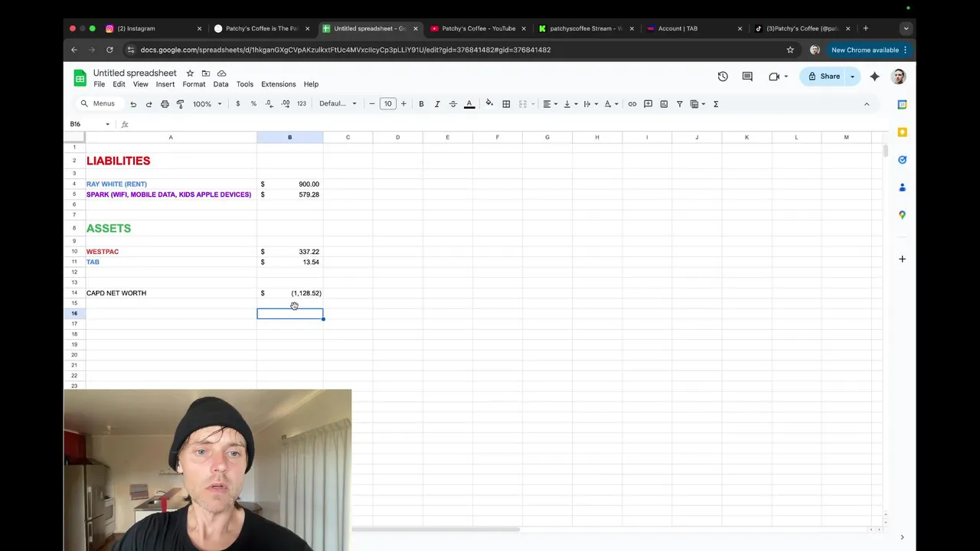Click the Redo icon in toolbar
The height and width of the screenshot is (551, 980).
149,104
